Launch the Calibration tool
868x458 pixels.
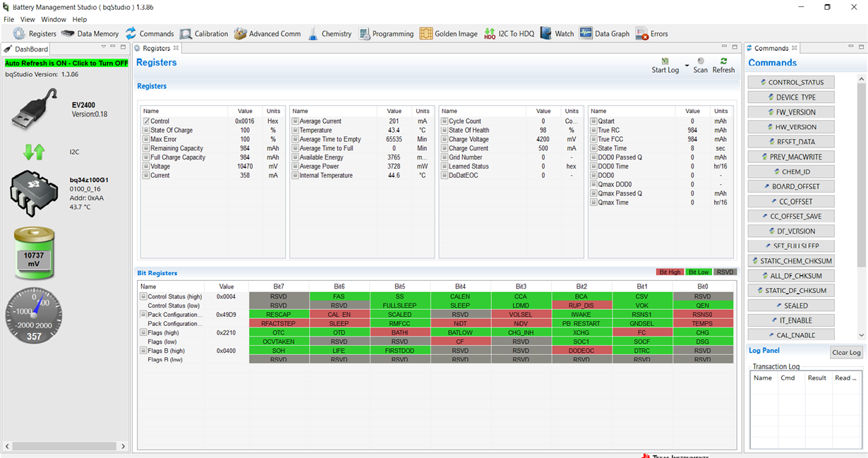204,34
